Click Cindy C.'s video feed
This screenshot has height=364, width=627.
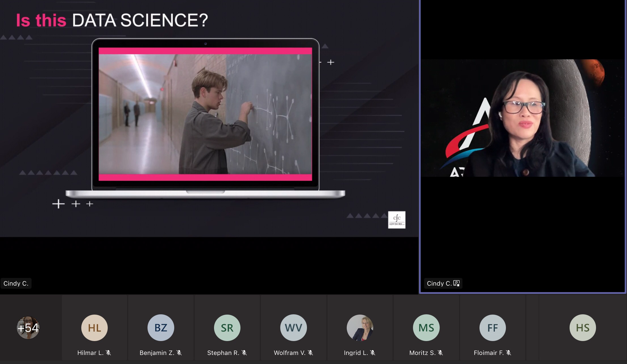point(523,118)
